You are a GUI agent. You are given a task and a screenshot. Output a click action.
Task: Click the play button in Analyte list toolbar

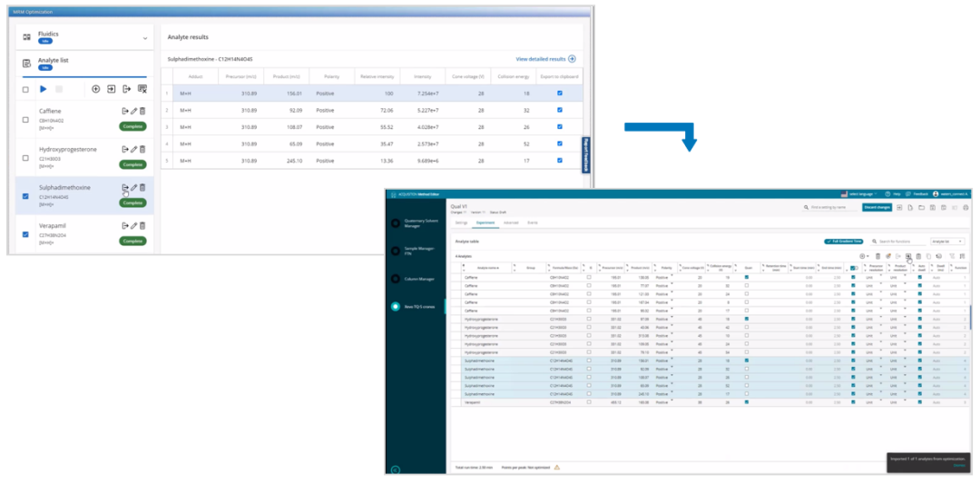43,89
